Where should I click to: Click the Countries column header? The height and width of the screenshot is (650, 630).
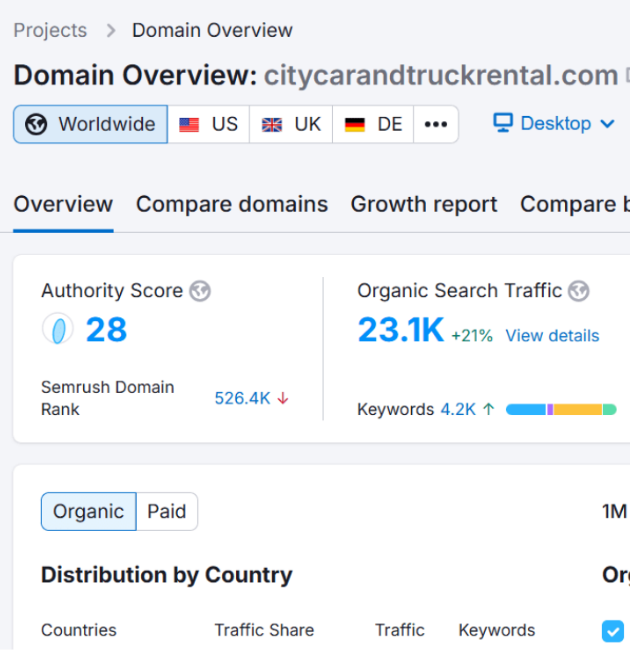(79, 630)
